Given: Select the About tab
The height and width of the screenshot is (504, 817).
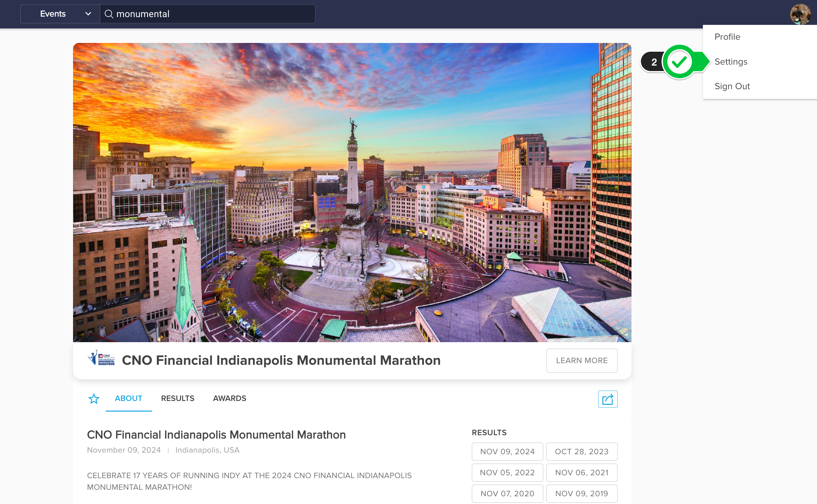Looking at the screenshot, I should [128, 398].
